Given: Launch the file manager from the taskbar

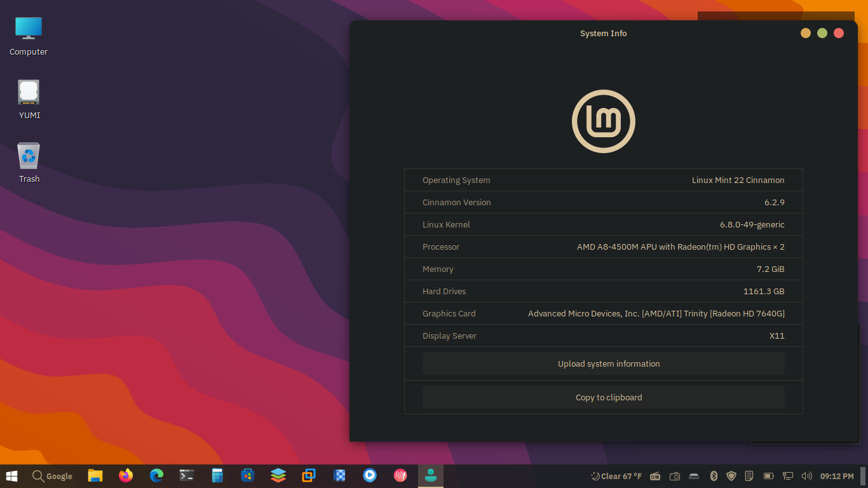Looking at the screenshot, I should click(95, 475).
